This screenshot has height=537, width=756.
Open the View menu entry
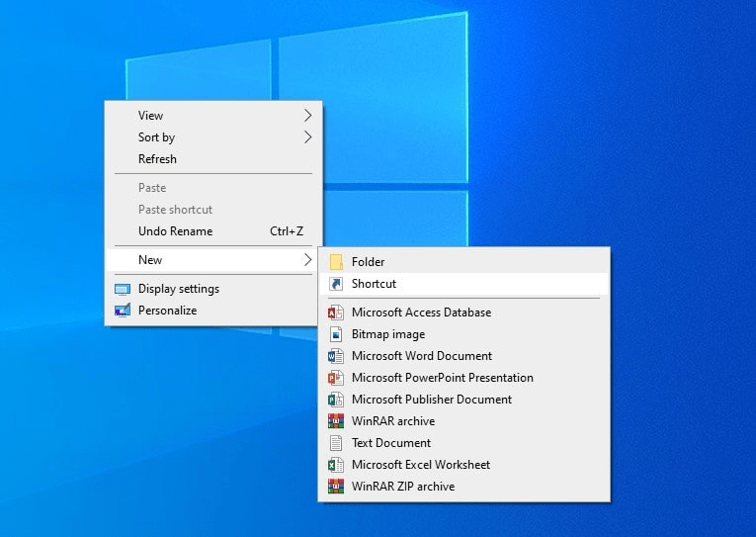[x=213, y=116]
